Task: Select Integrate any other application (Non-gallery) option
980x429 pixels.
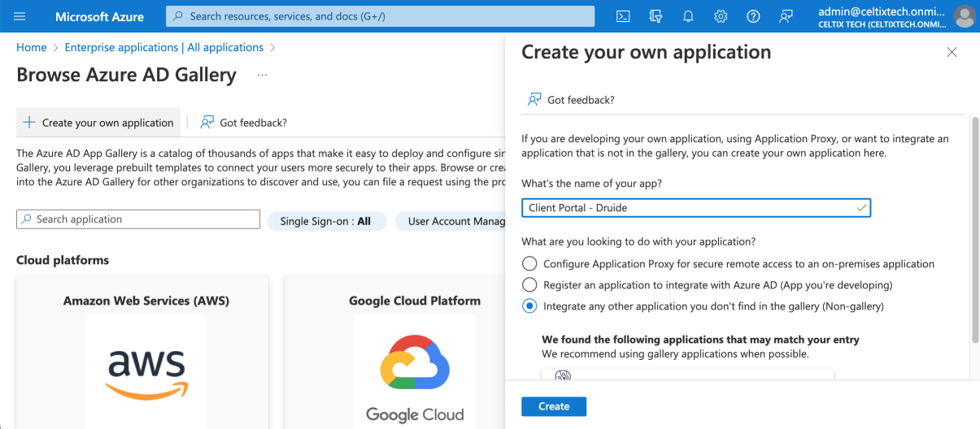Action: tap(529, 306)
